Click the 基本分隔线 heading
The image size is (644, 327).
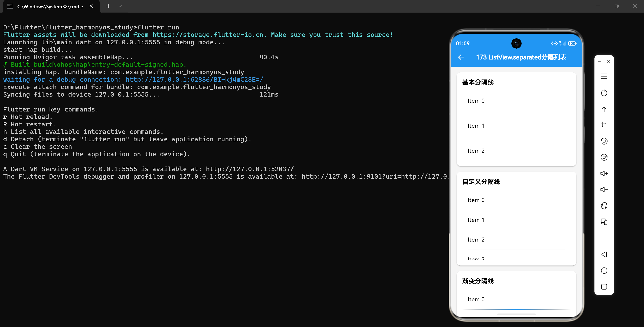pos(477,82)
